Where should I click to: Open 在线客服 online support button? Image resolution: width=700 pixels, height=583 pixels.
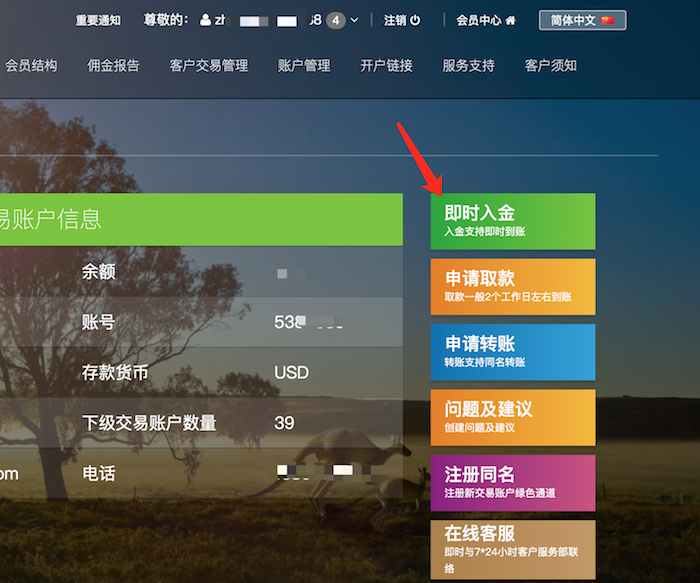513,550
